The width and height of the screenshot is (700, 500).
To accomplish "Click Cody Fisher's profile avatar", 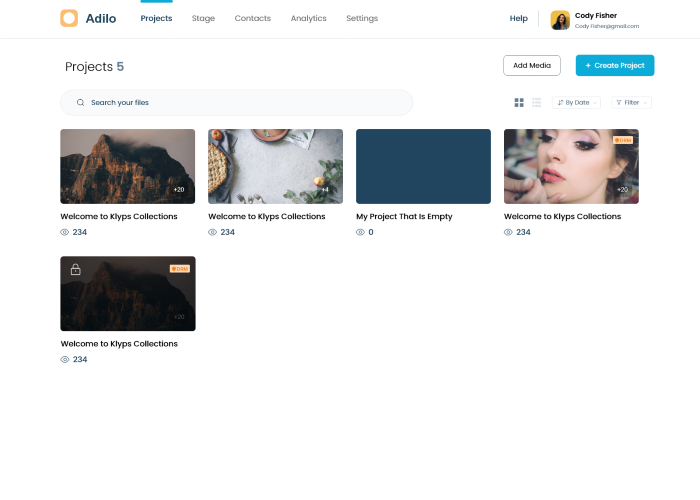I will (x=560, y=20).
